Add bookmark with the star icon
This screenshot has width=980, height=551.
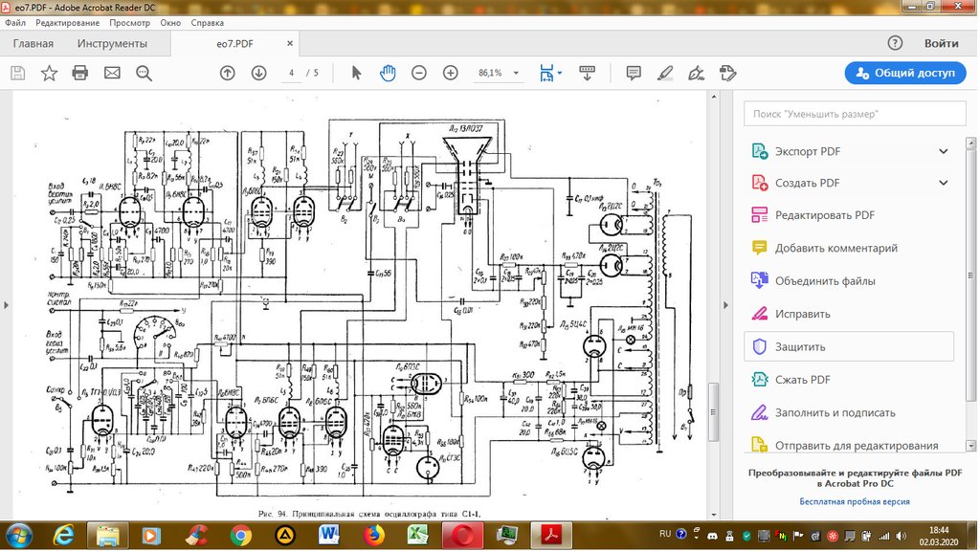click(49, 73)
